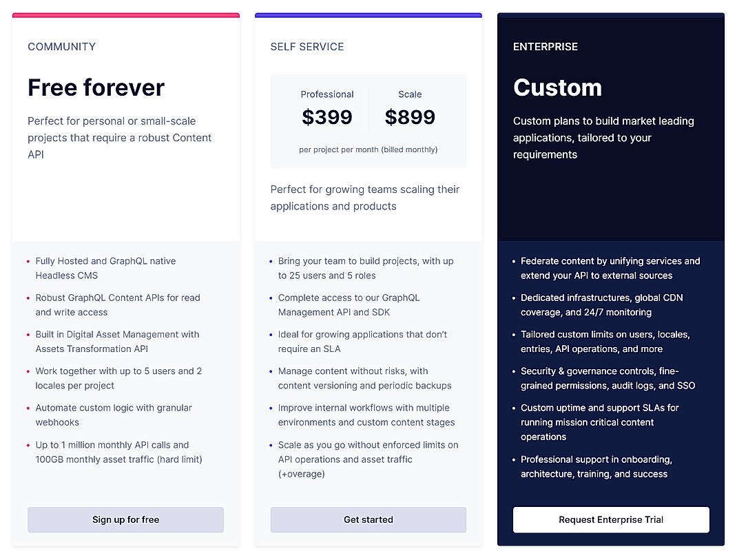Click the audit logs and SSO feature
This screenshot has width=737, height=560.
pos(609,378)
